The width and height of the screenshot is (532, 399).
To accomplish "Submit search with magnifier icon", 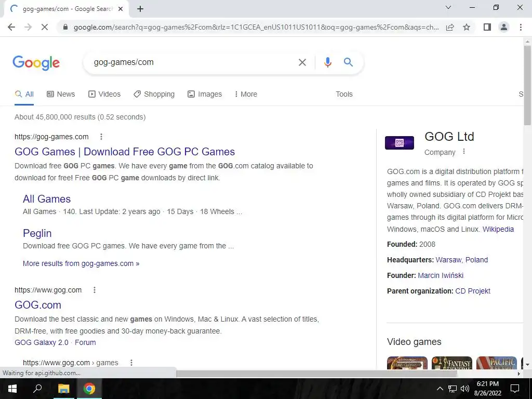I will pyautogui.click(x=348, y=62).
